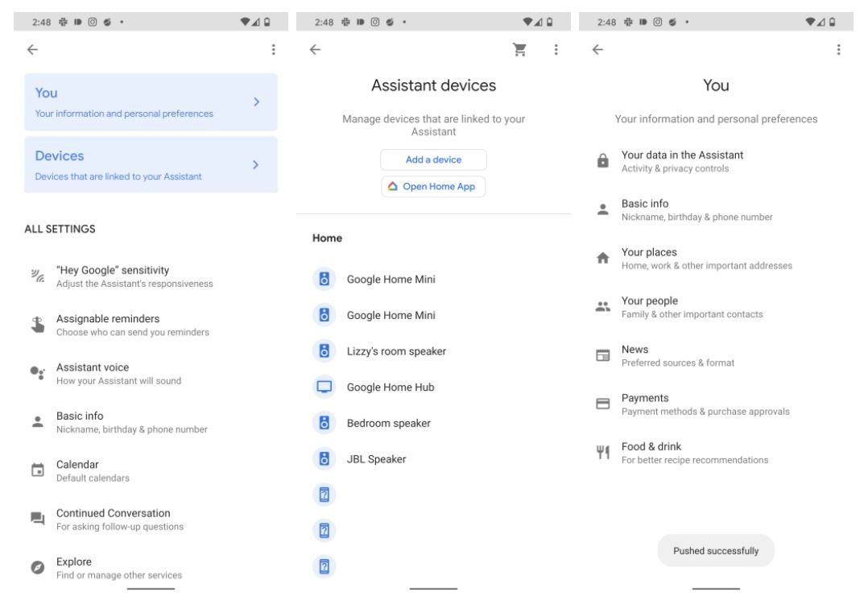Tap the Google Home Hub display icon

(324, 387)
